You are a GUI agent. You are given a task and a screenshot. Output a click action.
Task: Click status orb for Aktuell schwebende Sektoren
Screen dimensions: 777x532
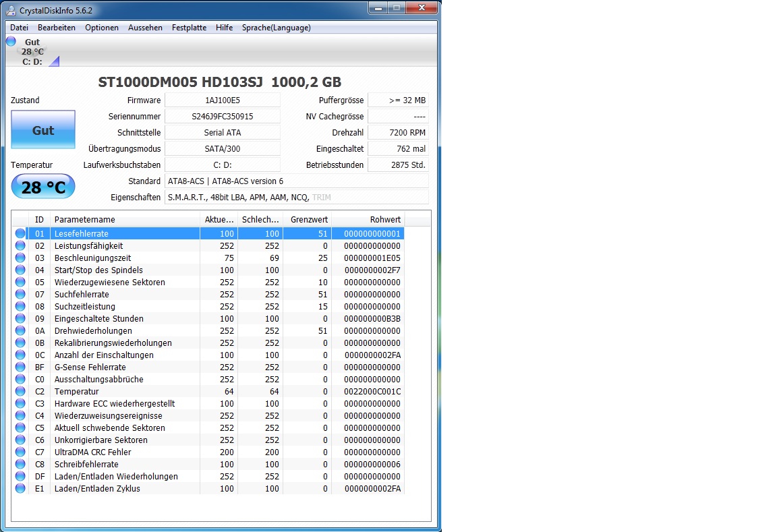pos(20,427)
